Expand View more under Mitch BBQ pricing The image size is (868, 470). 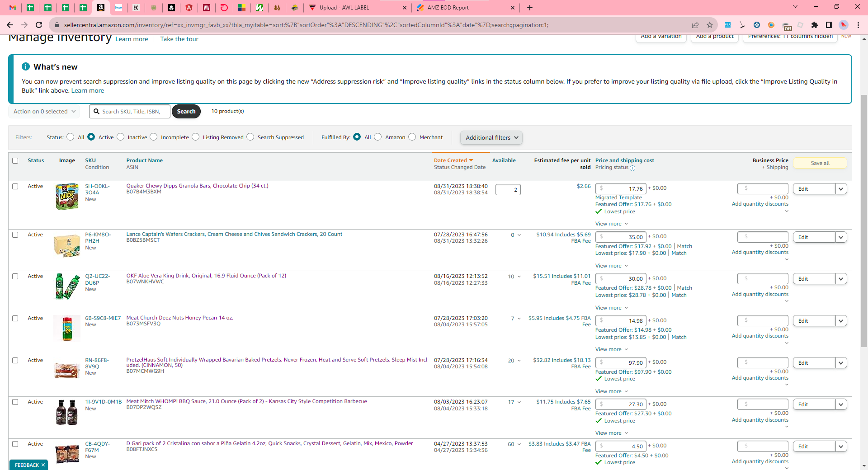pos(612,433)
